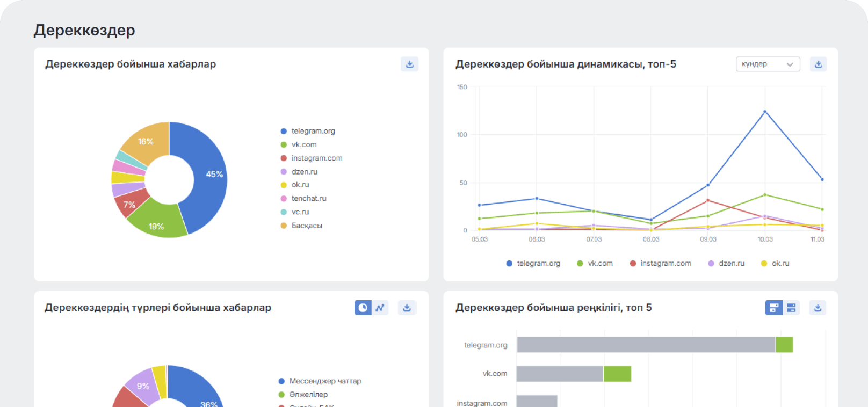Click the instagram.com bar chart row label
This screenshot has width=868, height=407.
click(482, 403)
